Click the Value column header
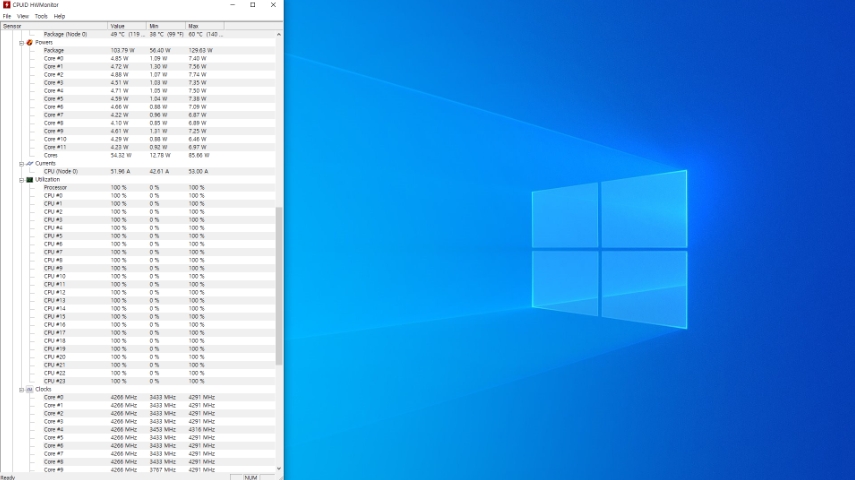This screenshot has height=480, width=855. pos(127,26)
